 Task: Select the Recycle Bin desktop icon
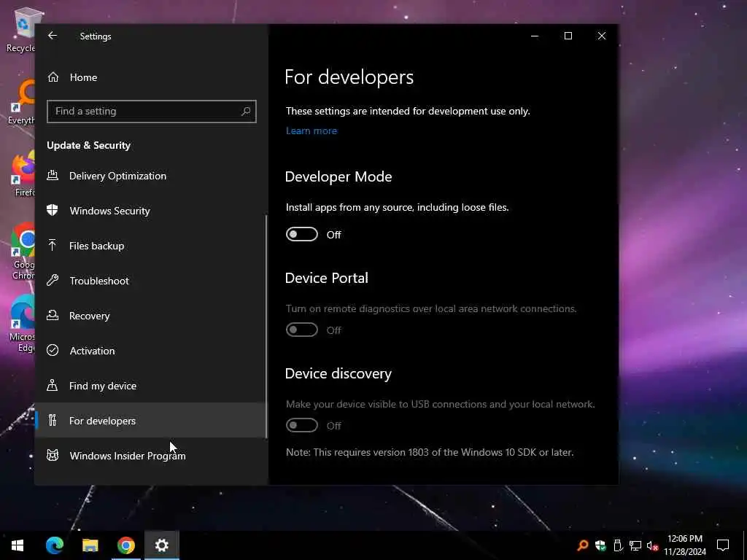pos(23,30)
